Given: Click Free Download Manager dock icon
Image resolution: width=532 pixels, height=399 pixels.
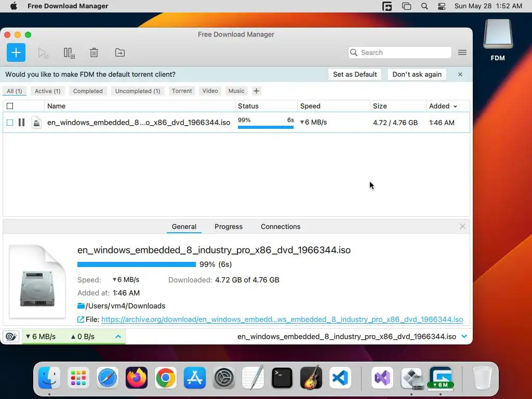Looking at the screenshot, I should click(x=441, y=378).
